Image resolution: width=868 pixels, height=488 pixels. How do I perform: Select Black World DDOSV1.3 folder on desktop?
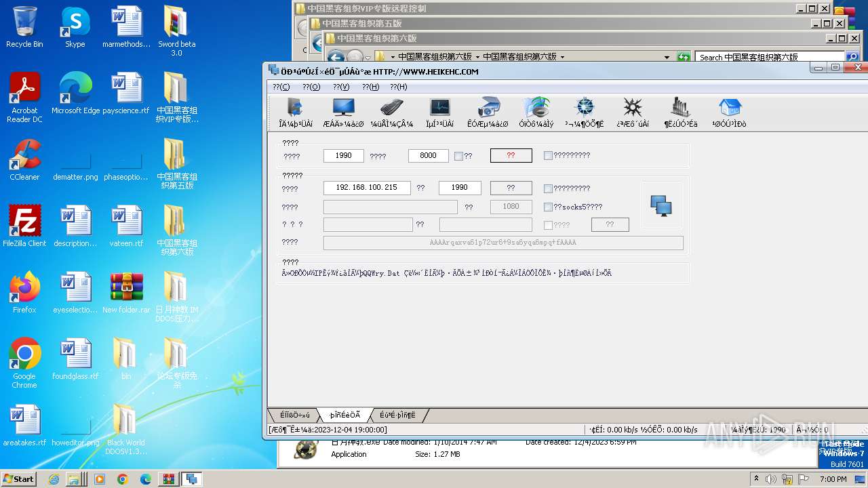pyautogui.click(x=125, y=430)
